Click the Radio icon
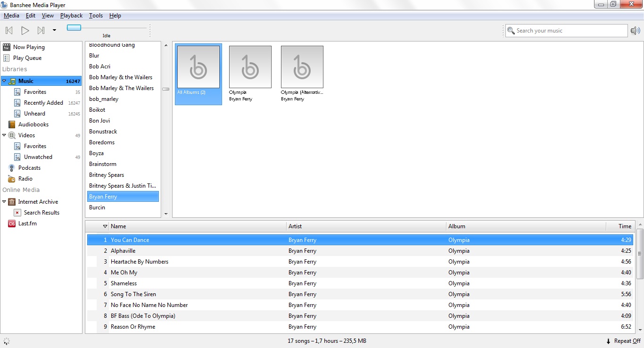644x348 pixels. click(x=12, y=179)
